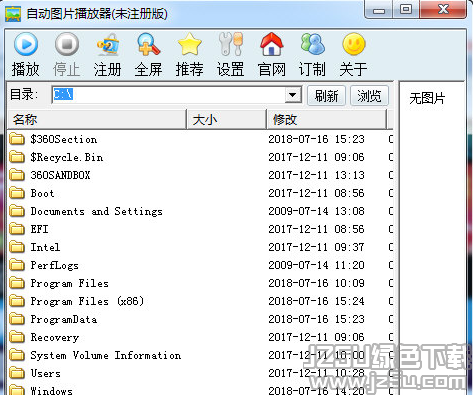Click the date 2017-12-11 09:37
Screen dimensions: 473x395
[x=316, y=247]
